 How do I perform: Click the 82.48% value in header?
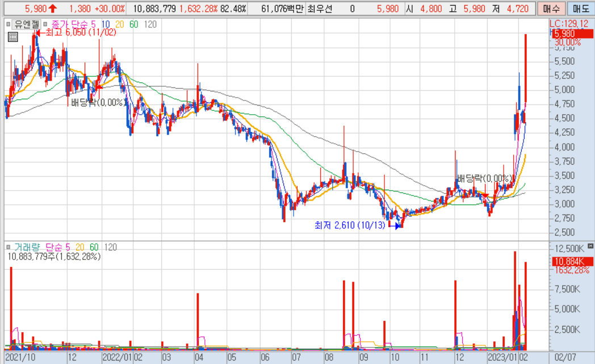pos(233,9)
